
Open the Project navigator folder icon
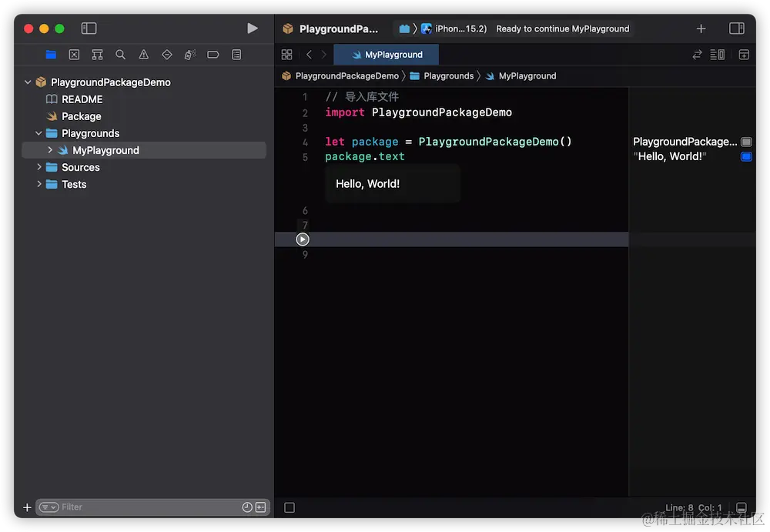click(51, 55)
